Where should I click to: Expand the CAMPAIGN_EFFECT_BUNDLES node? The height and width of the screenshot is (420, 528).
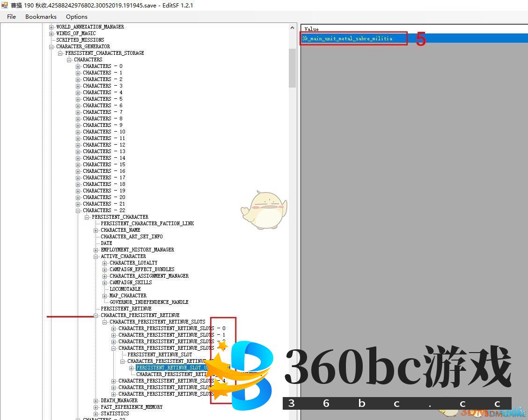click(x=105, y=270)
